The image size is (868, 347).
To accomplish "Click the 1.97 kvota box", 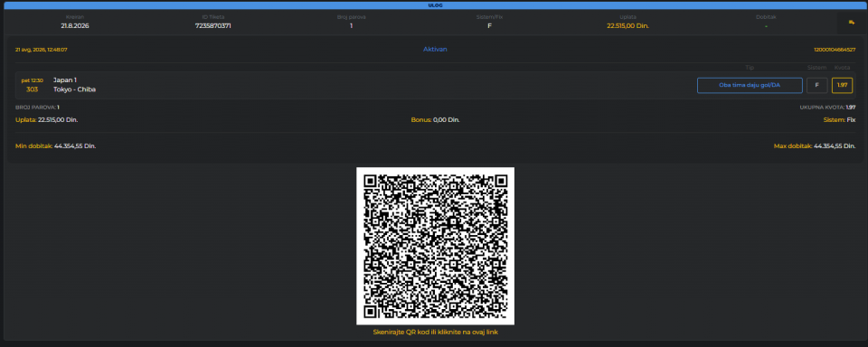I will (x=842, y=85).
